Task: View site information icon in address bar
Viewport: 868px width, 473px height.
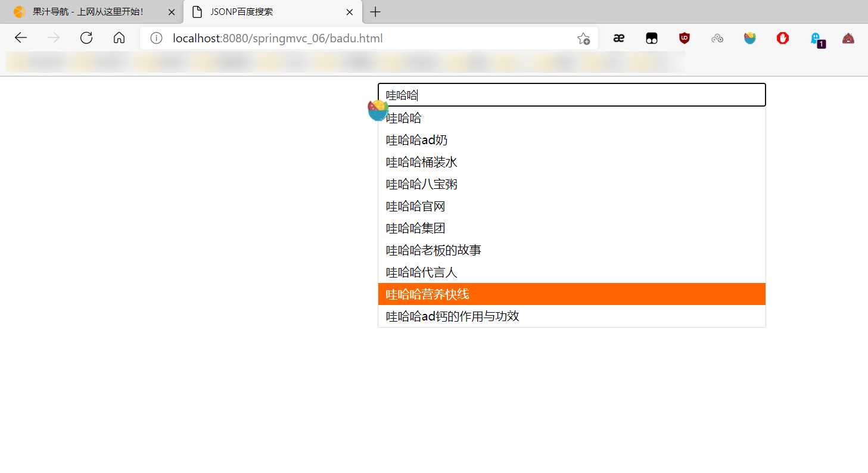Action: [156, 39]
